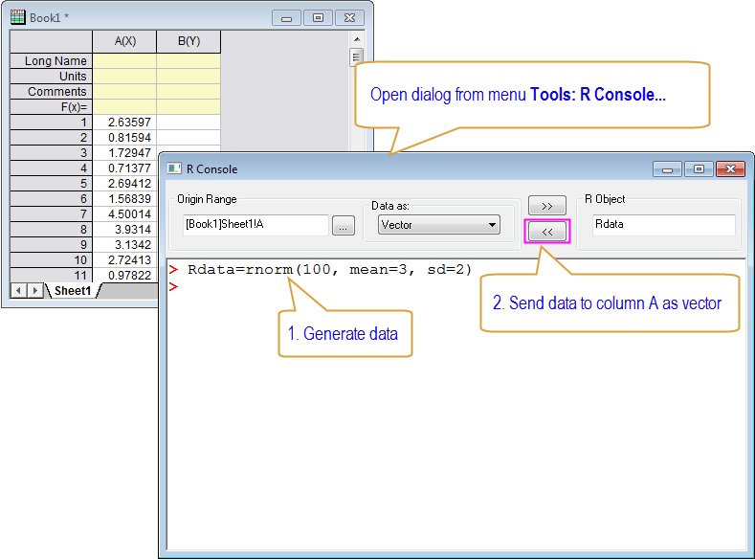The image size is (755, 560).
Task: Maximize the Book1 window
Action: 318,18
